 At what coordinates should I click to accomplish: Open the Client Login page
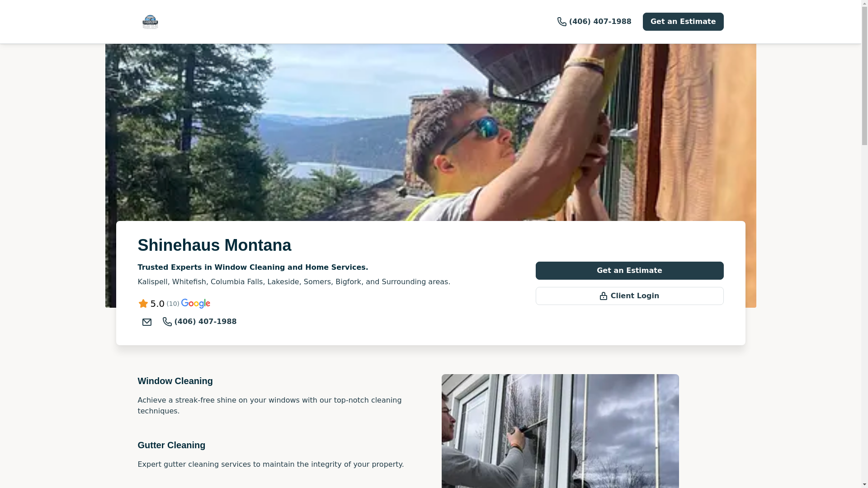629,296
